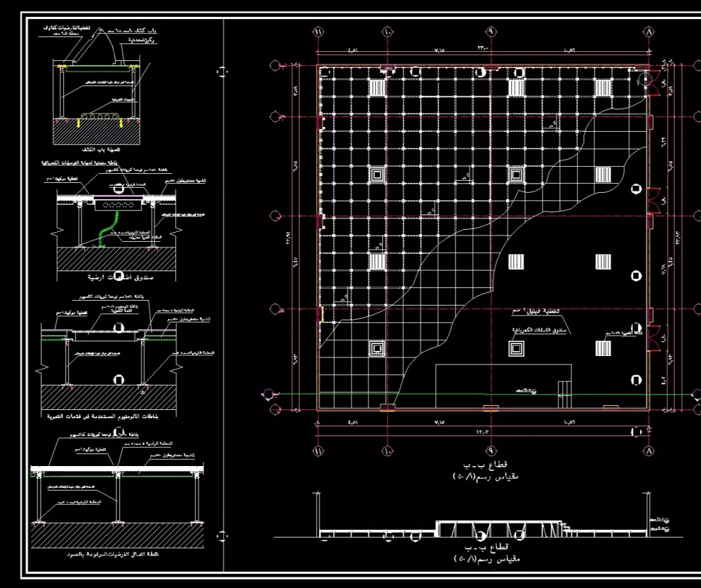This screenshot has height=588, width=701.
Task: Select the '٢٣٫٠٣' overall dimension below the plan
Action: 484,432
